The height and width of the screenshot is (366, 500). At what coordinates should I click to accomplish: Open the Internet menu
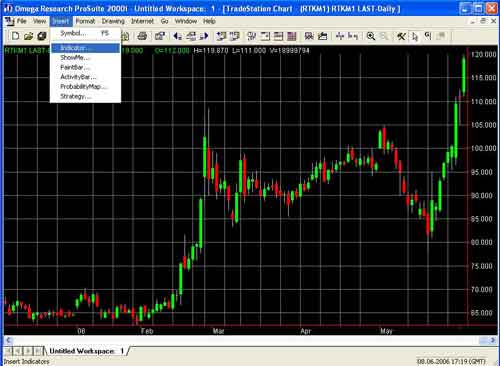coord(142,21)
